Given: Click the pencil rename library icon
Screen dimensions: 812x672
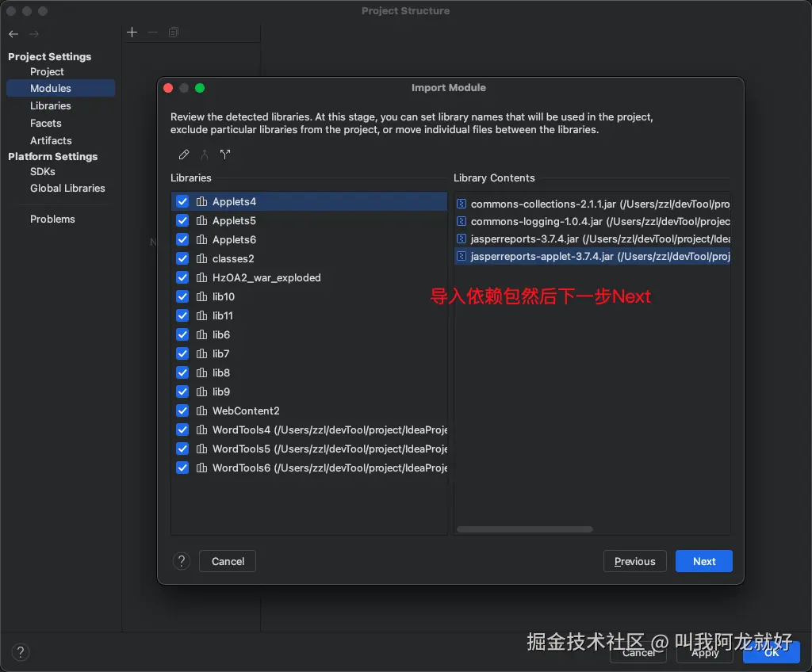Looking at the screenshot, I should 184,155.
